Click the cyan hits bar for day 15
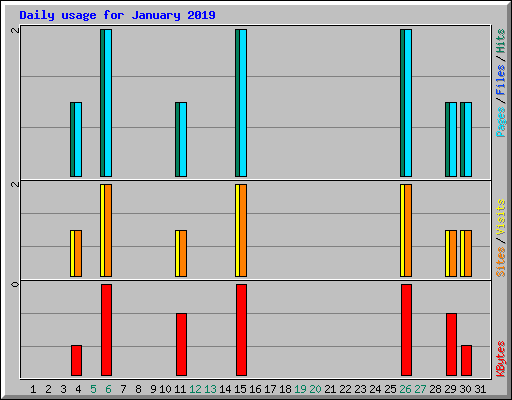 243,103
